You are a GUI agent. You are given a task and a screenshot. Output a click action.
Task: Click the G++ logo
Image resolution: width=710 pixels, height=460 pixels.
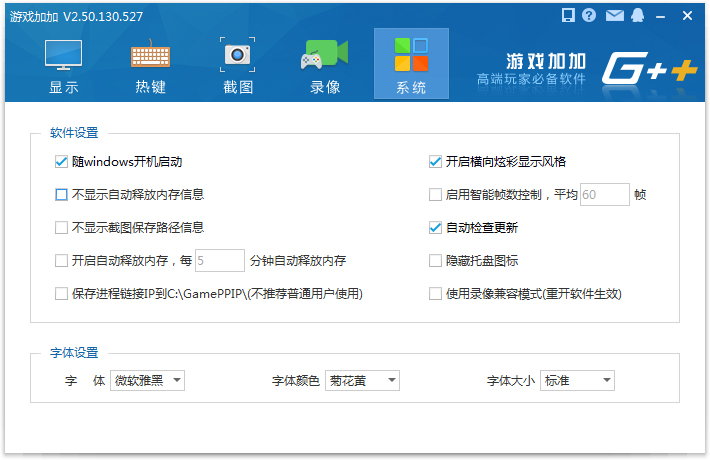647,68
